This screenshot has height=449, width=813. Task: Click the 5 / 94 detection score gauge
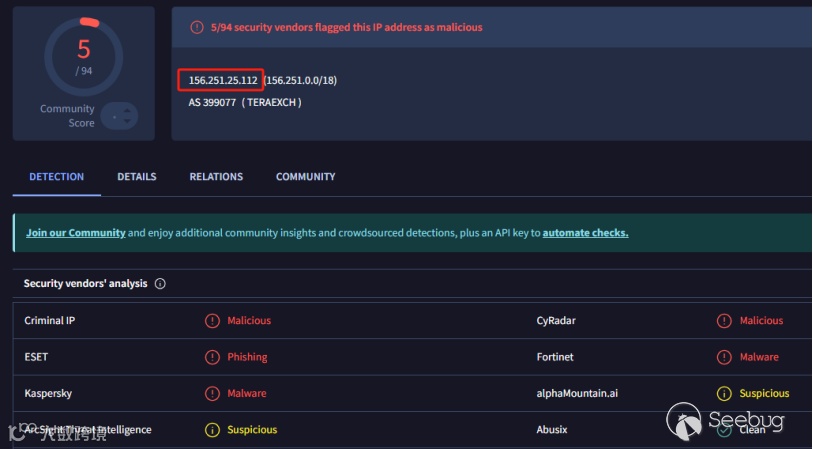(x=83, y=57)
